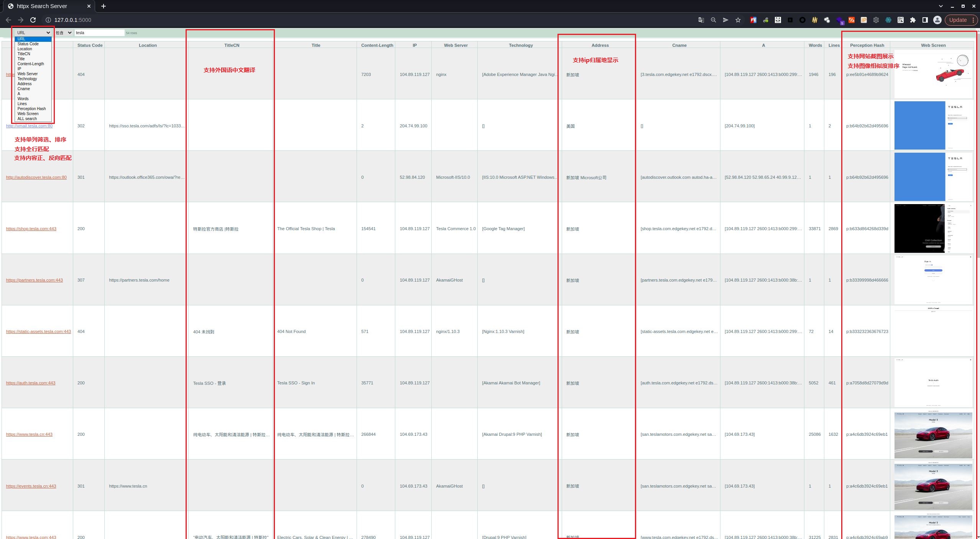Click the www.tesla.cn red Model 3 screenshot
The height and width of the screenshot is (539, 980).
[x=933, y=435]
